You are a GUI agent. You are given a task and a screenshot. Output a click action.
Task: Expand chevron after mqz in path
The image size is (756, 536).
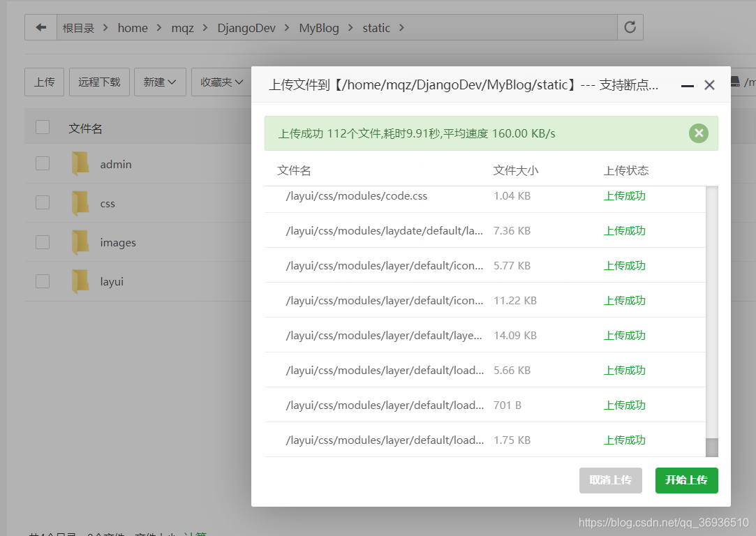click(205, 28)
